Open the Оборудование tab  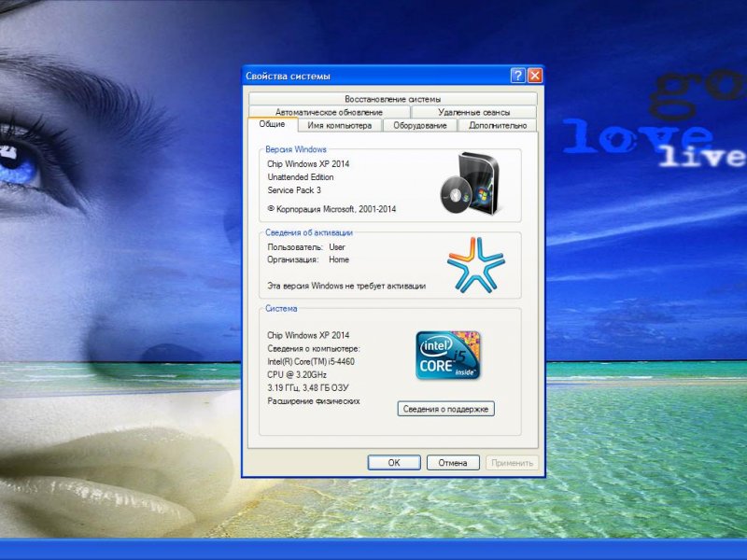pyautogui.click(x=419, y=125)
